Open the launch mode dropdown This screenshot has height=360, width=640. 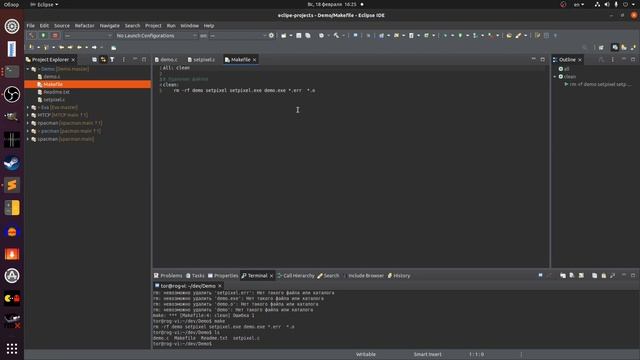pyautogui.click(x=88, y=36)
